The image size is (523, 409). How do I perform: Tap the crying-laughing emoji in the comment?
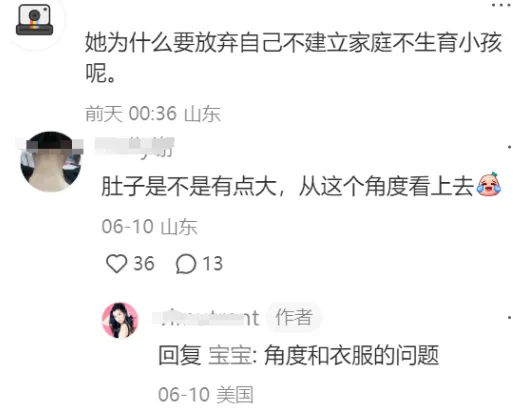(x=489, y=184)
